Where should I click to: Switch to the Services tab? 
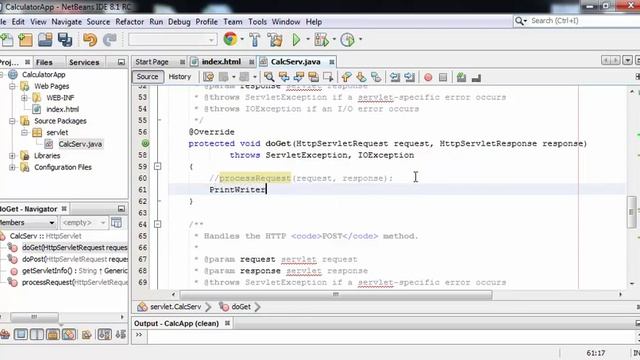coord(84,62)
